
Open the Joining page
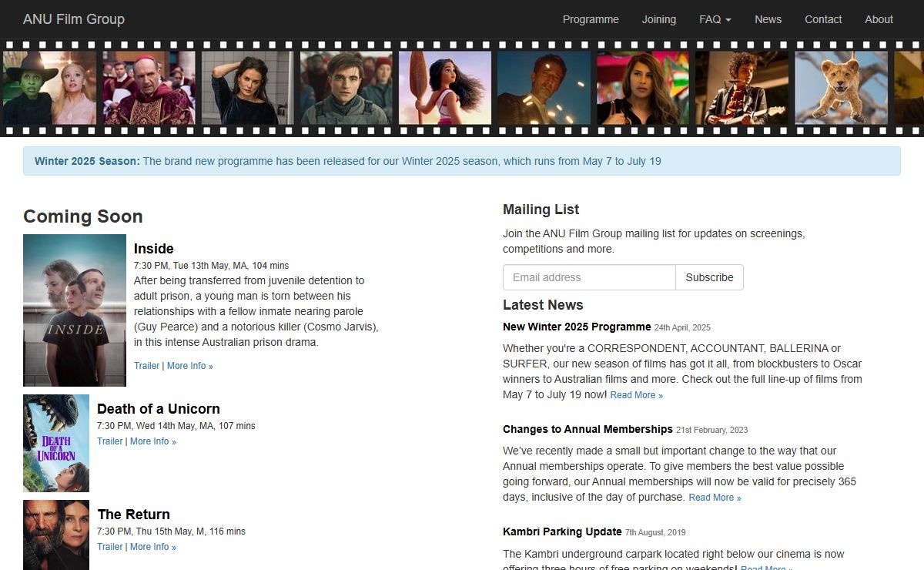[659, 19]
